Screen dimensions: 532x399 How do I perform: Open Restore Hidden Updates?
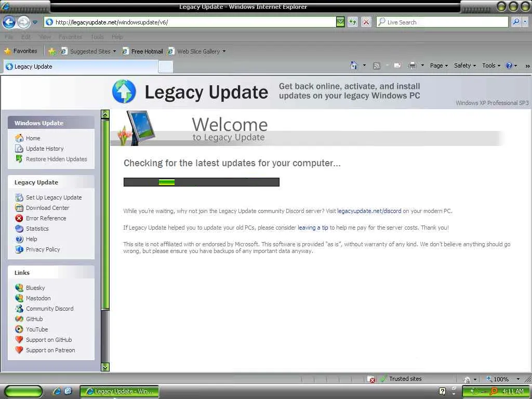(x=56, y=159)
